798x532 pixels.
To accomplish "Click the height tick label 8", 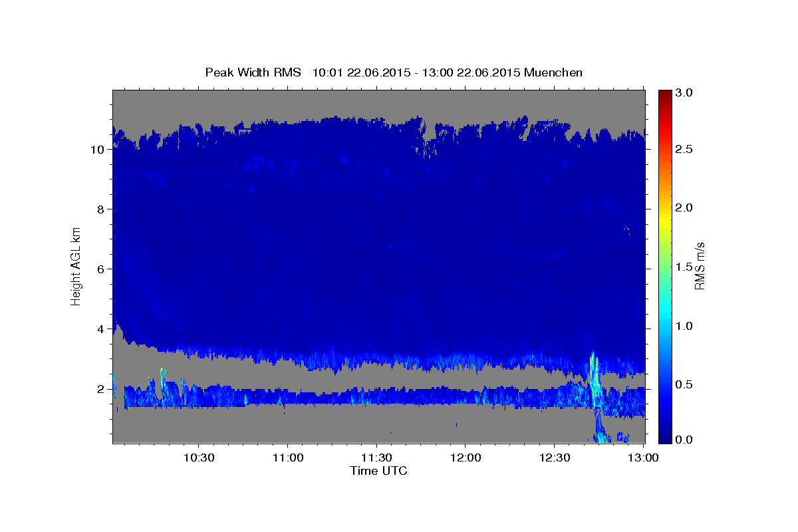I will (101, 209).
